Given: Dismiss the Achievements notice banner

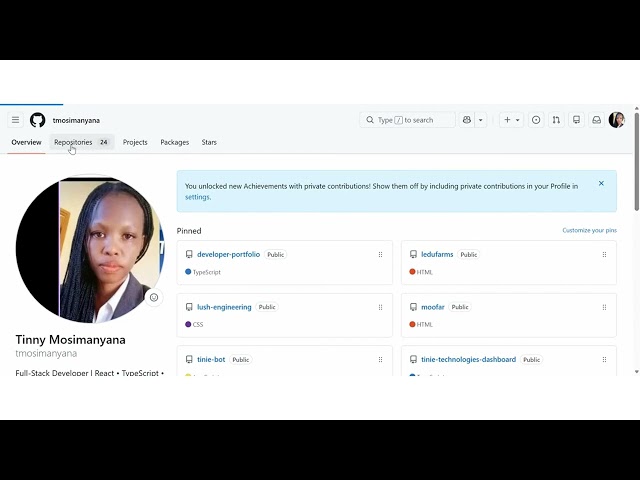Looking at the screenshot, I should click(x=601, y=183).
